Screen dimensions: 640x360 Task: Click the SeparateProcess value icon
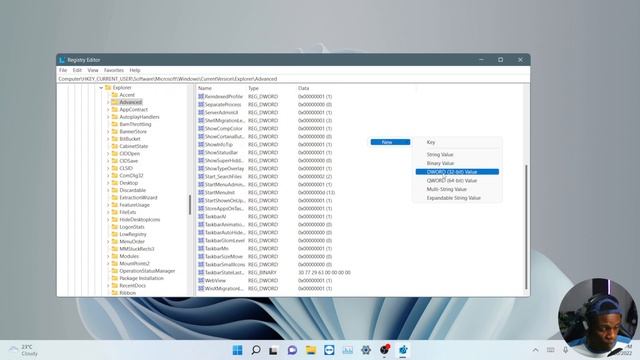point(201,104)
